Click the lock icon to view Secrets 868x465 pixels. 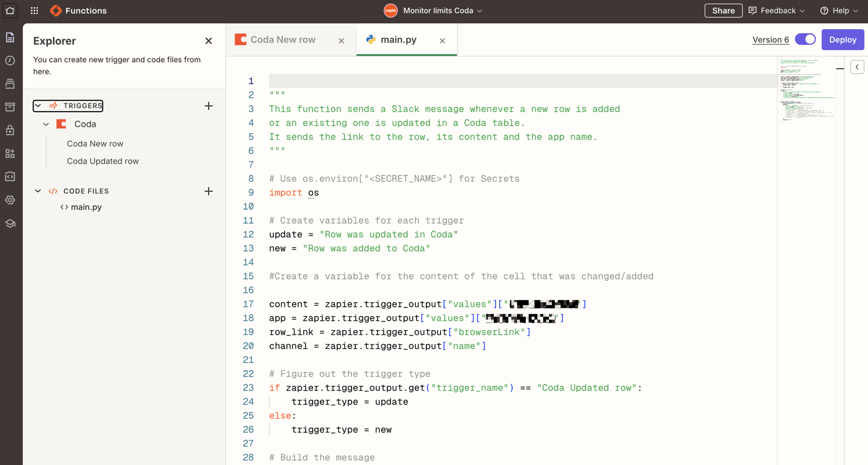click(x=10, y=130)
